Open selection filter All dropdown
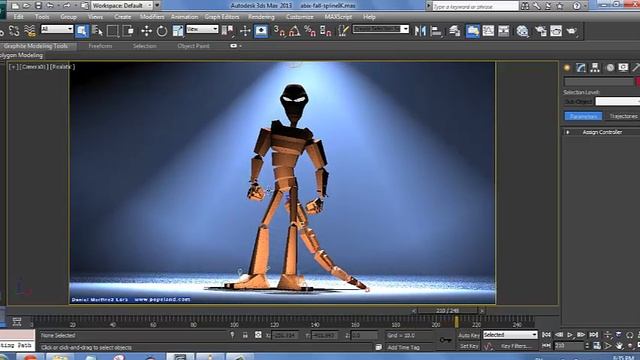Viewport: 640px width, 360px height. coord(57,29)
